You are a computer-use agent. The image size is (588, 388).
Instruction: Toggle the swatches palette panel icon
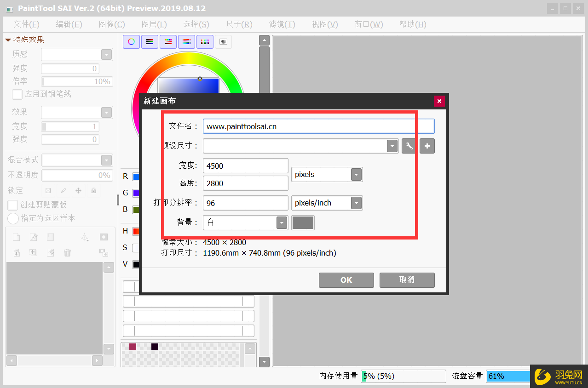coord(205,42)
